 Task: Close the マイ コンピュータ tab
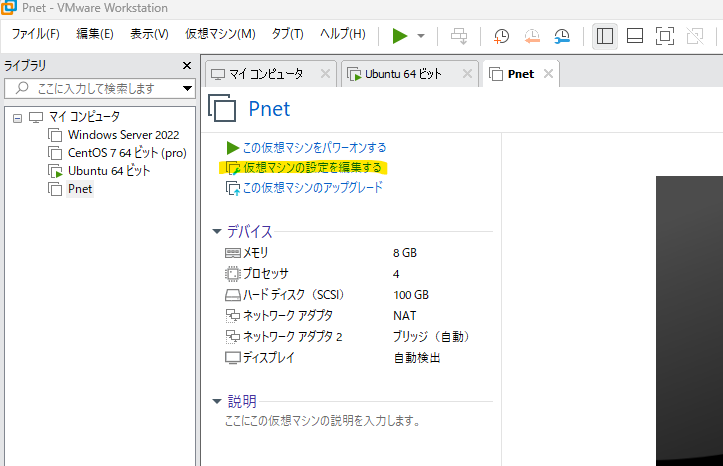coord(325,74)
